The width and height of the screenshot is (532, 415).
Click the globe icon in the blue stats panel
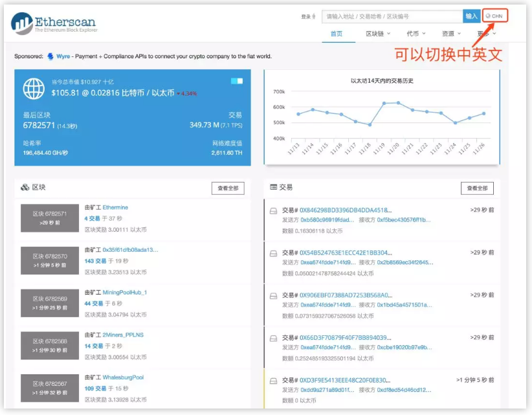coord(34,89)
